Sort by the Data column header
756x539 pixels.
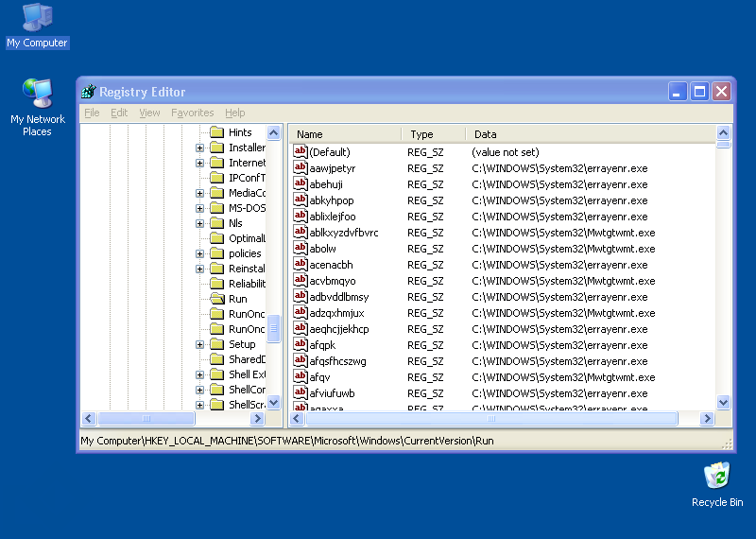click(x=591, y=134)
